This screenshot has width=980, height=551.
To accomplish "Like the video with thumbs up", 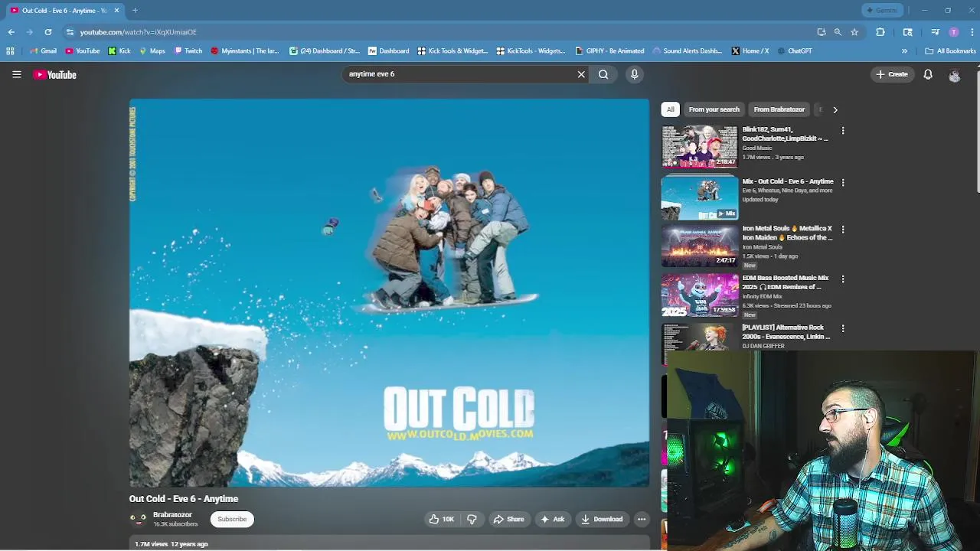I will pos(442,519).
